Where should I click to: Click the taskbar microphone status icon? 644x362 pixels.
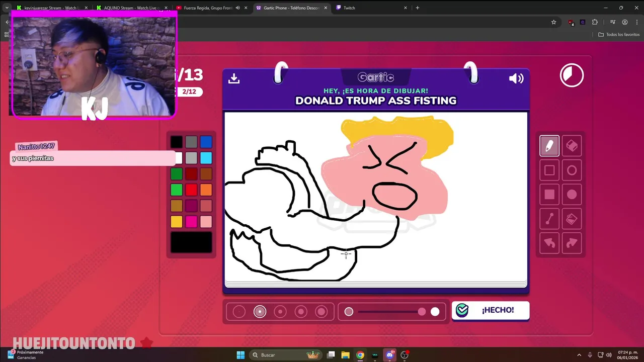click(x=590, y=355)
